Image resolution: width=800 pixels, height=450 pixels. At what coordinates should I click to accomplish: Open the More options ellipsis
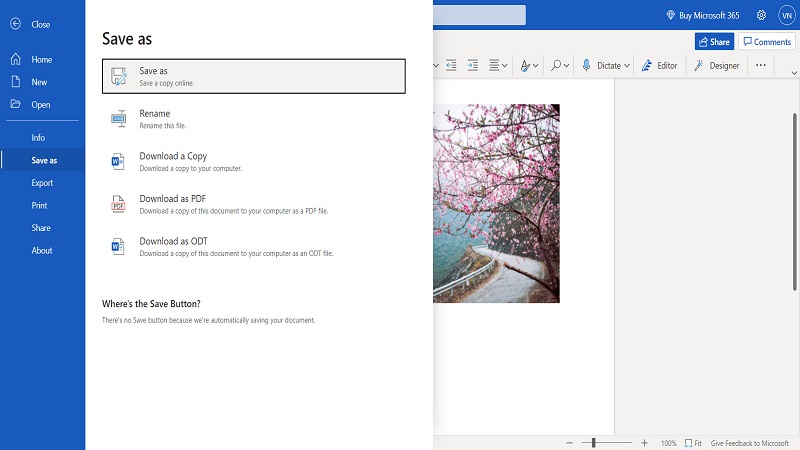[x=761, y=65]
